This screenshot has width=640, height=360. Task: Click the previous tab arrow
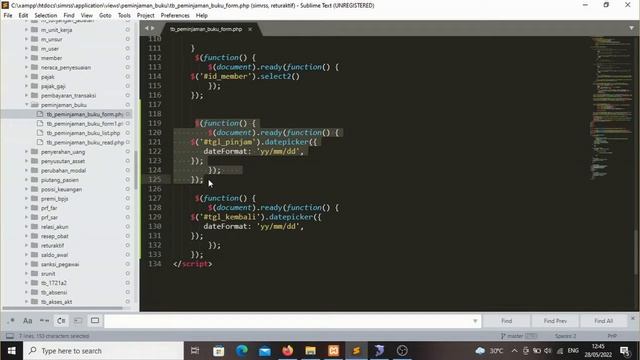coord(147,28)
